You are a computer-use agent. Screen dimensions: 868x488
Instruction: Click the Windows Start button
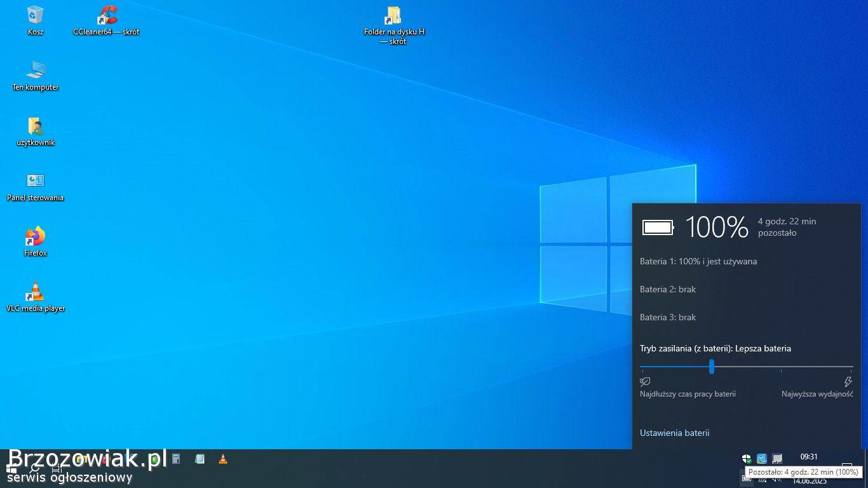[11, 469]
